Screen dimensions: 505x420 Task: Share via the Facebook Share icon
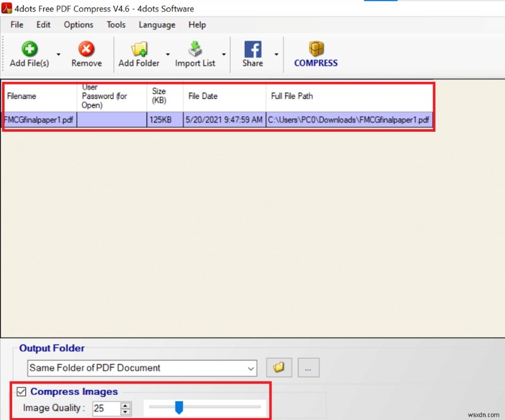pyautogui.click(x=252, y=48)
